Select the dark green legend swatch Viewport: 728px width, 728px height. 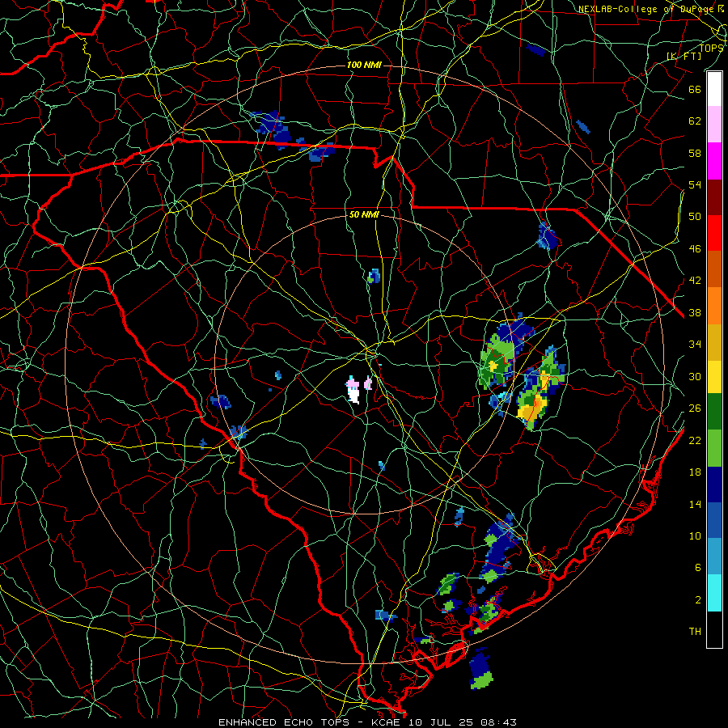714,412
